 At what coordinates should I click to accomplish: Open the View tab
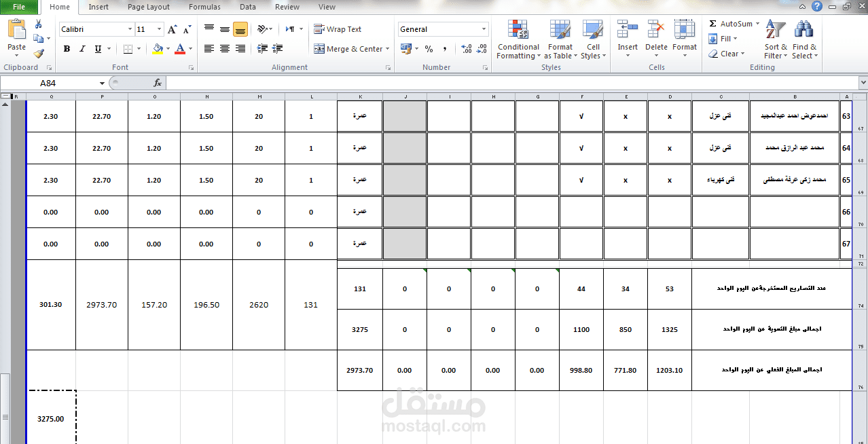327,7
